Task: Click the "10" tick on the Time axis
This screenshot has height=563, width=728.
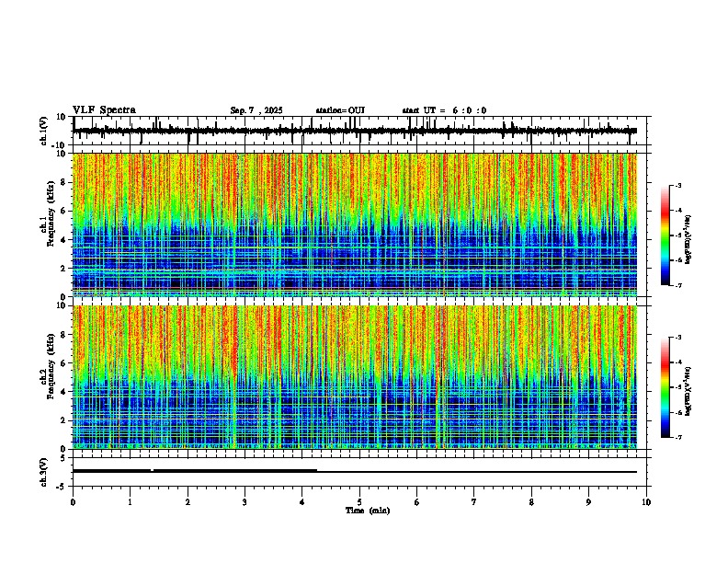Action: (x=646, y=502)
